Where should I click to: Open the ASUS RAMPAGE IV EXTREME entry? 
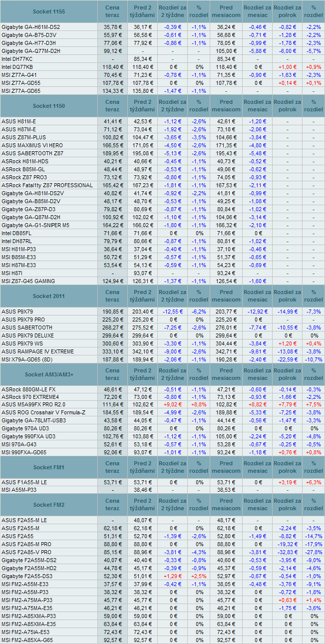tap(37, 351)
